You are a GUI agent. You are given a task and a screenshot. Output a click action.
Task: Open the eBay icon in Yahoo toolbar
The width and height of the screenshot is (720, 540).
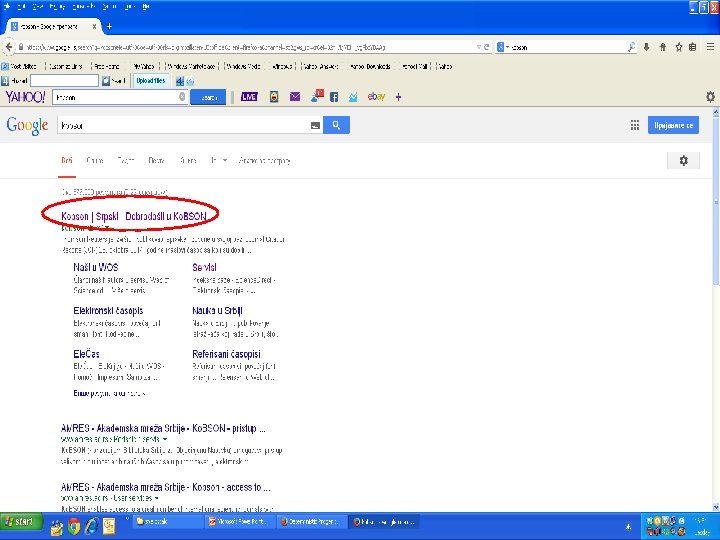tap(376, 96)
